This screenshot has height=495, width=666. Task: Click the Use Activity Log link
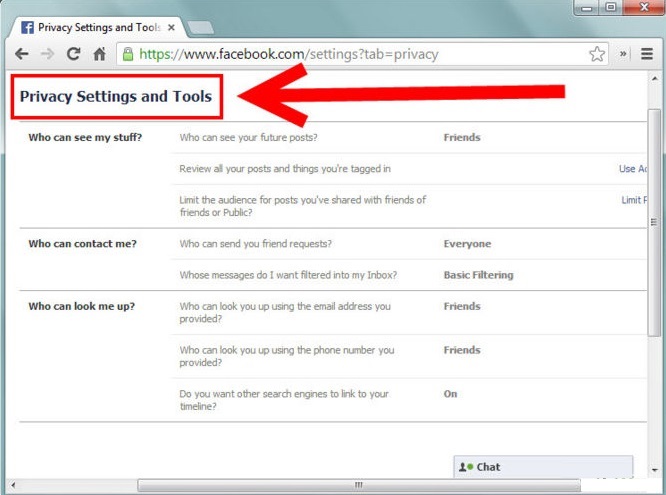click(x=633, y=169)
